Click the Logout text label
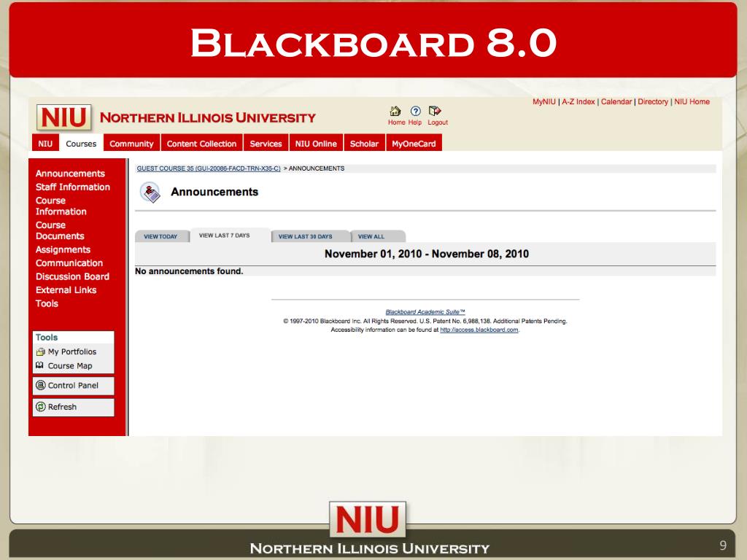 click(438, 122)
